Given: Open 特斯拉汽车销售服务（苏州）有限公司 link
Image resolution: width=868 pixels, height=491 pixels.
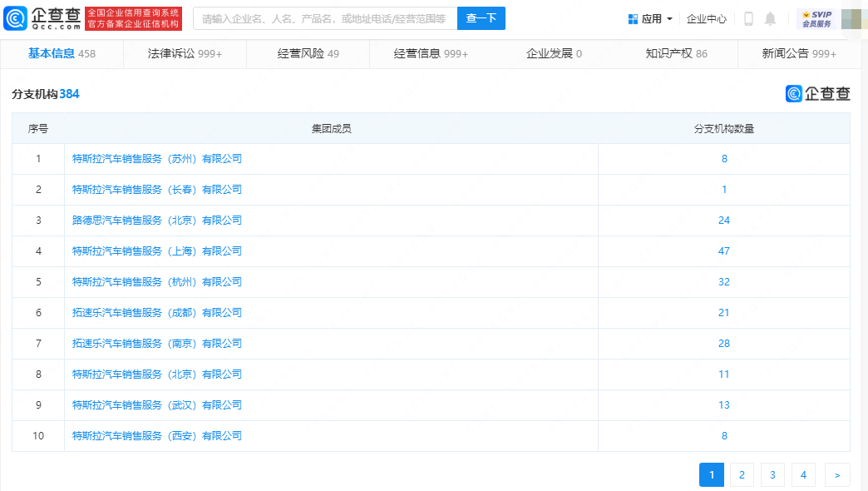Looking at the screenshot, I should tap(156, 159).
